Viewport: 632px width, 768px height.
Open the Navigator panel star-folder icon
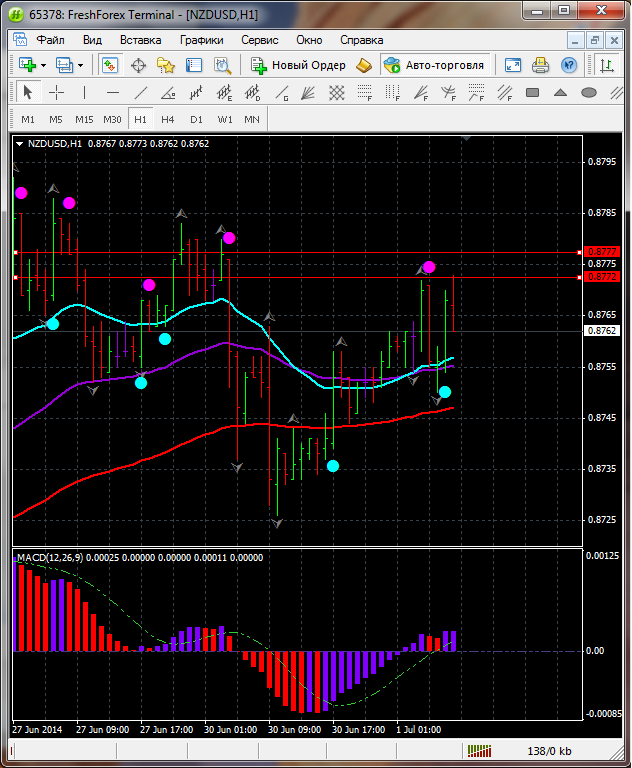point(166,65)
